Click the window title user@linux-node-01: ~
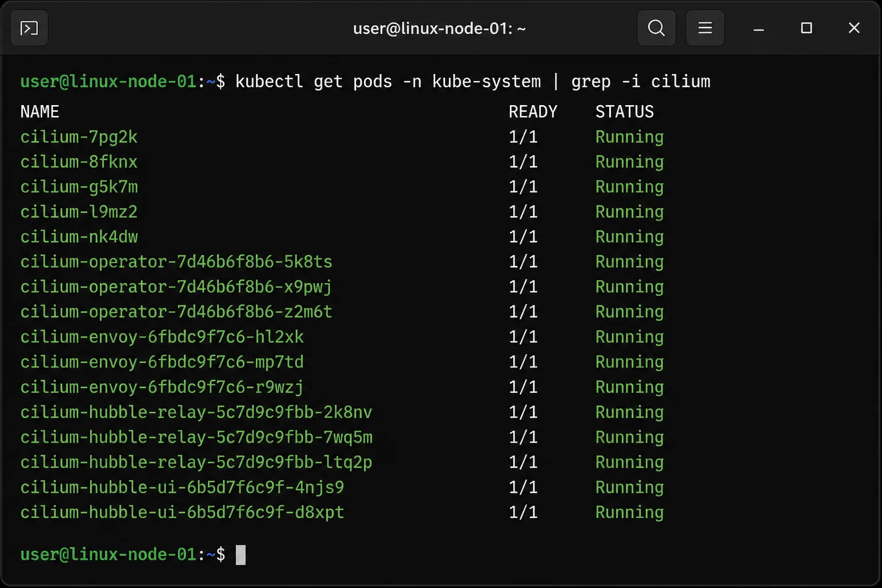This screenshot has width=882, height=588. [x=439, y=28]
